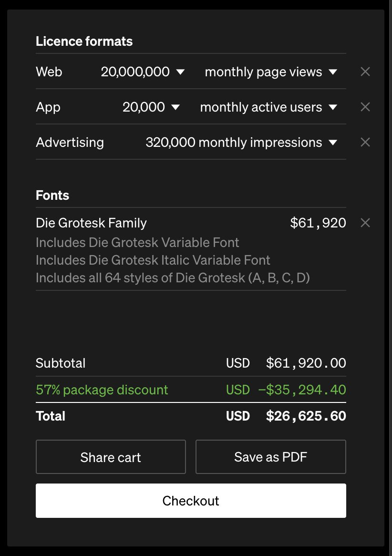This screenshot has width=392, height=556.
Task: Click the Die Grotesk Family name
Action: (91, 223)
